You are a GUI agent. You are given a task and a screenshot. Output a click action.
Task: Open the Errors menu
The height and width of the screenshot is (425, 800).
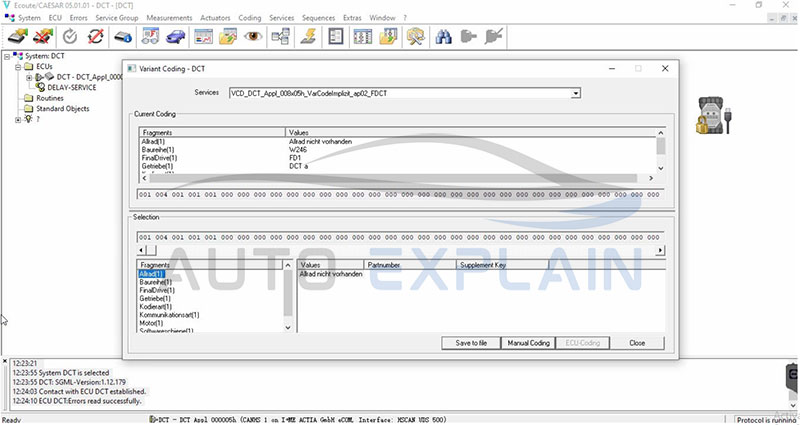pyautogui.click(x=79, y=18)
